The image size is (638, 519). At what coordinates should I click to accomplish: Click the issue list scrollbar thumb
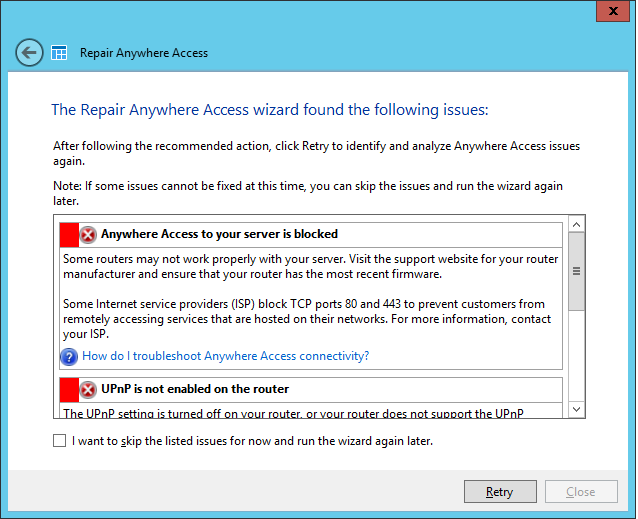coord(576,270)
